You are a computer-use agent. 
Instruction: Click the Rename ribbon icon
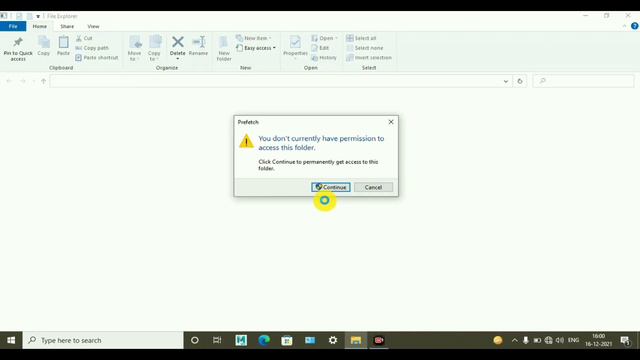point(198,46)
